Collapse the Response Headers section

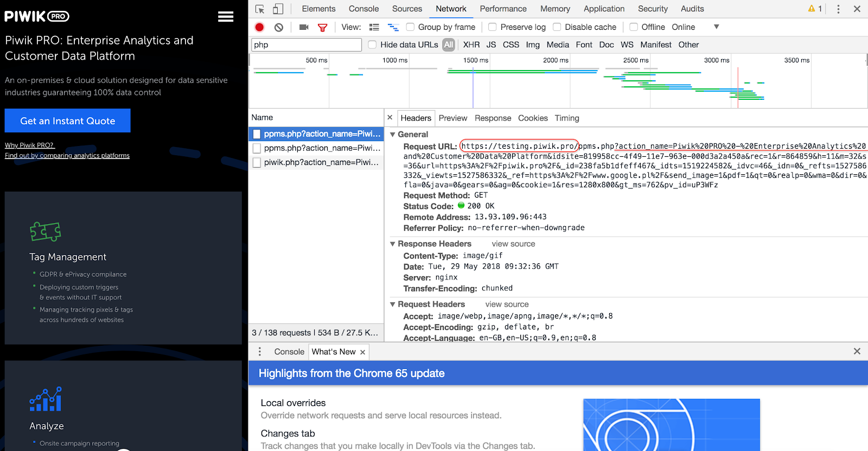coord(393,244)
